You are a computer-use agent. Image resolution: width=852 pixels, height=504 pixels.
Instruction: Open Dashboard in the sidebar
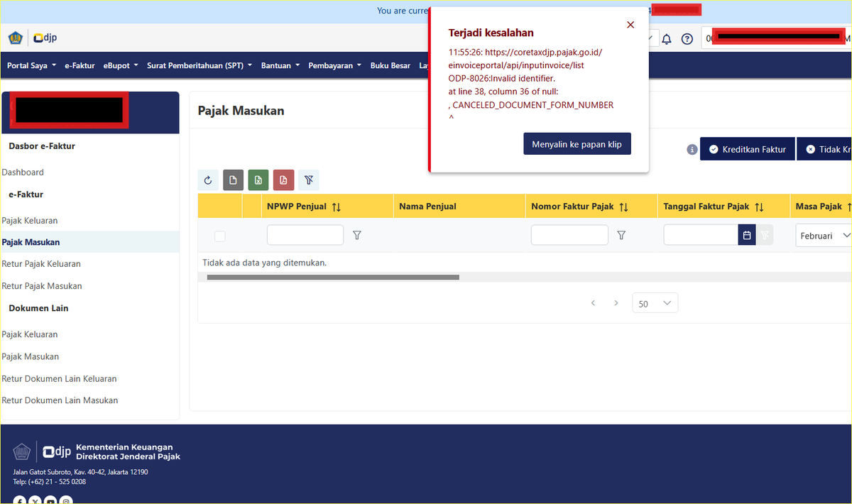(23, 172)
